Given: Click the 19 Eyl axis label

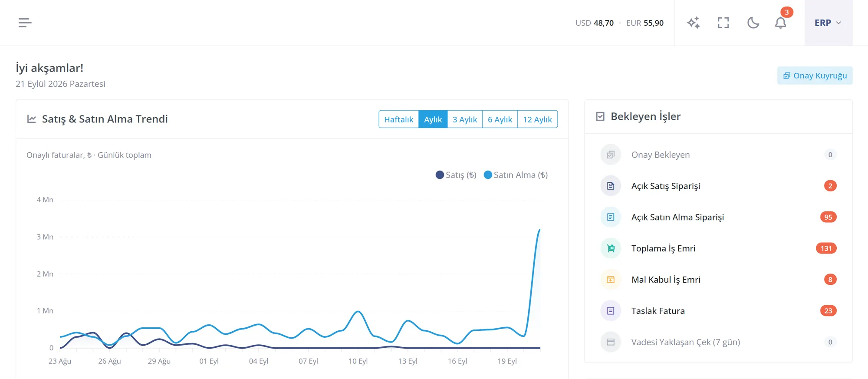Looking at the screenshot, I should (x=507, y=361).
